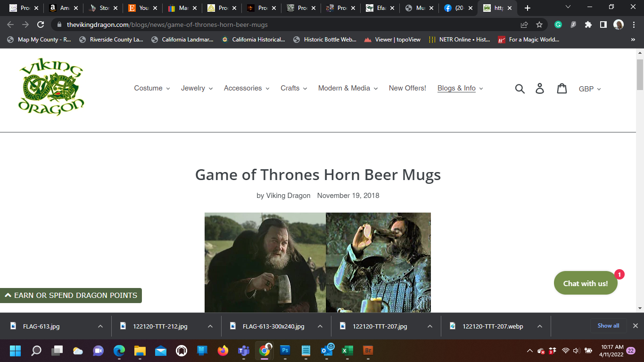Close the downloads bar

(x=635, y=326)
